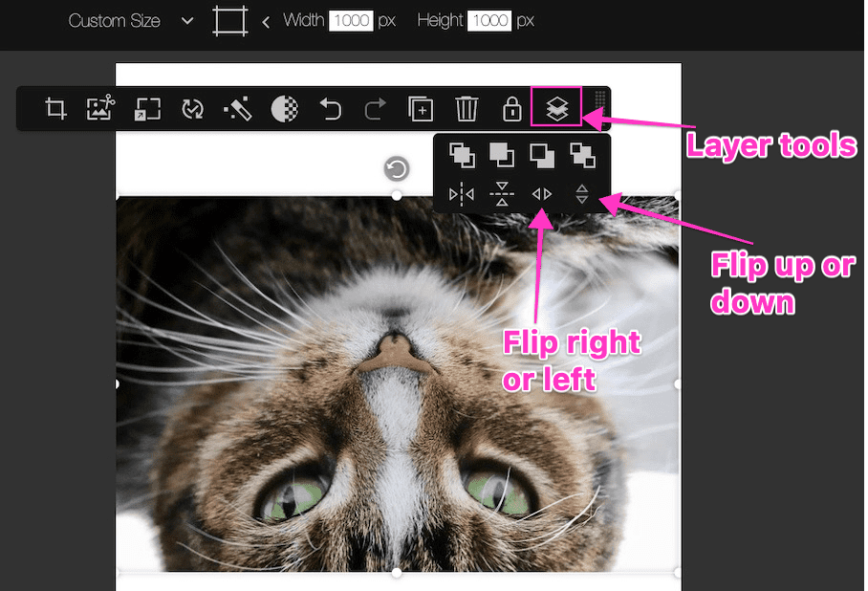Click the rotate handle above the image
This screenshot has width=868, height=591.
point(396,170)
